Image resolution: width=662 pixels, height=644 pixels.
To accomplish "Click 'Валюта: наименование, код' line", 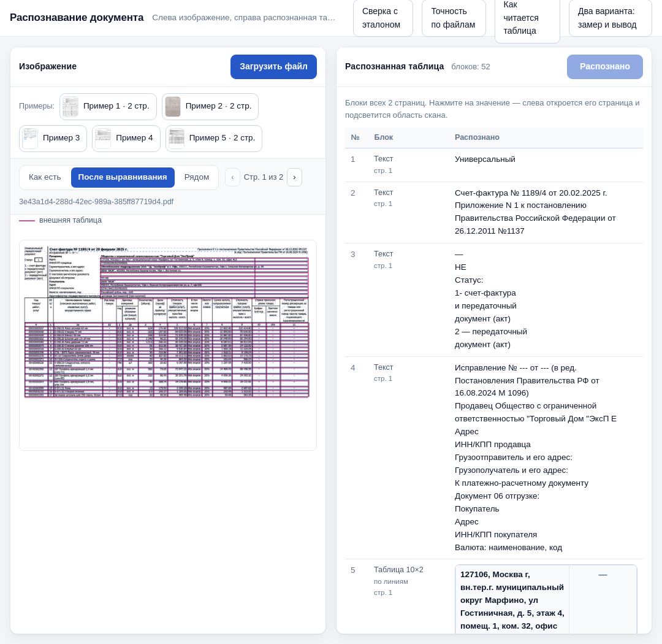I will tap(508, 548).
